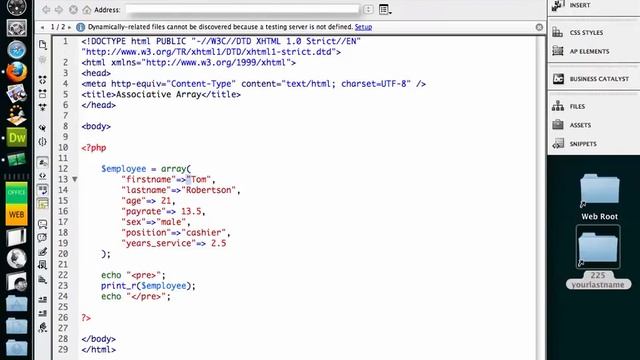Click the Stop loading button
Viewport: 640px width, 360px height.
point(73,9)
